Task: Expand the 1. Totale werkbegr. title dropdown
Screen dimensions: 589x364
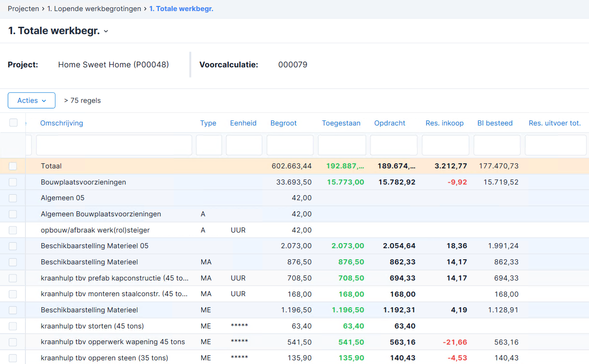Action: (58, 31)
